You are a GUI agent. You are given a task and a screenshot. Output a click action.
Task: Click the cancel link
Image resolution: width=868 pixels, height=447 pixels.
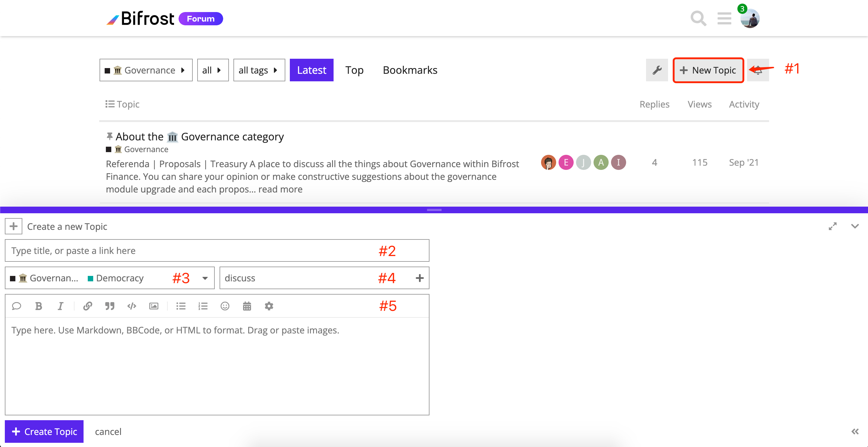pos(108,432)
